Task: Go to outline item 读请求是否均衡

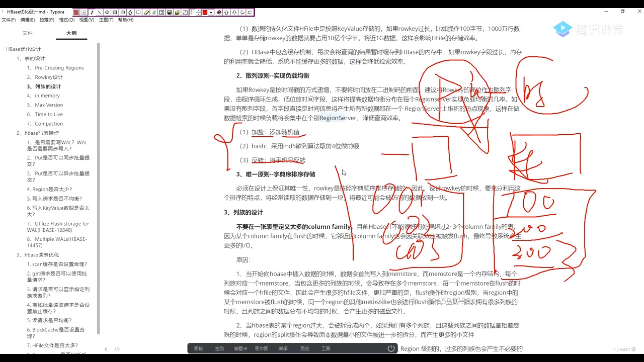Action: coord(49,320)
